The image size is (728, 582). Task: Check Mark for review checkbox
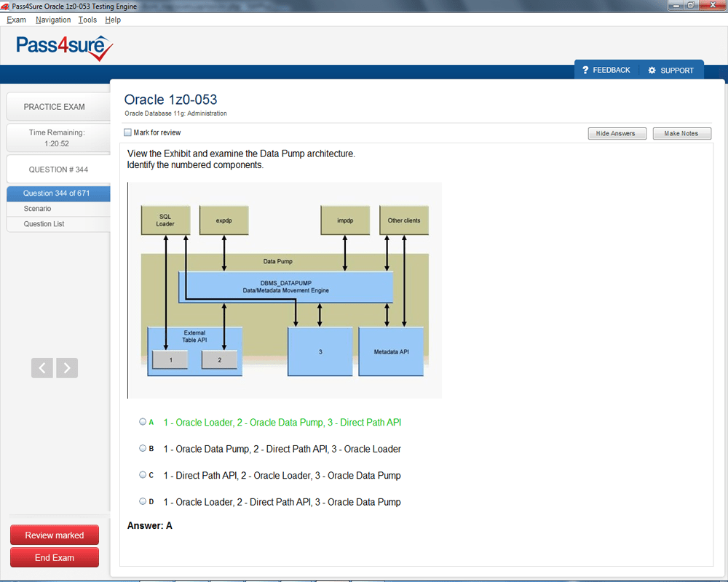127,132
